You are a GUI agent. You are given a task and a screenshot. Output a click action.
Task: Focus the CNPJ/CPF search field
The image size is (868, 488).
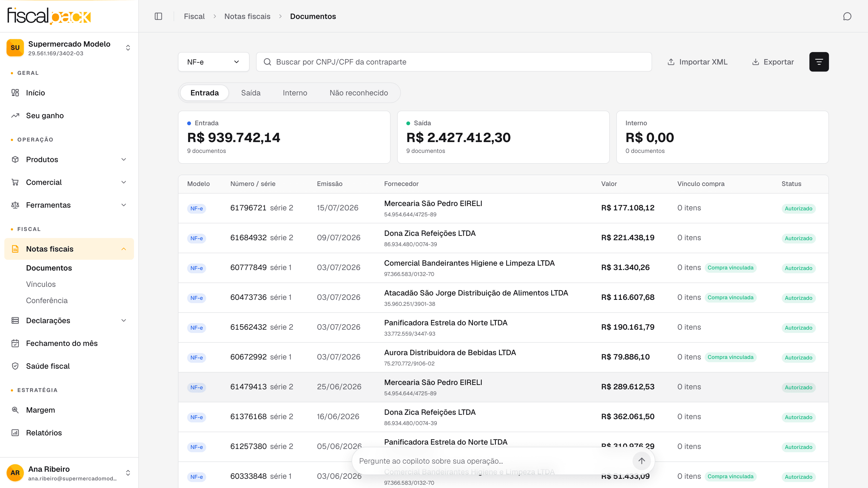454,62
